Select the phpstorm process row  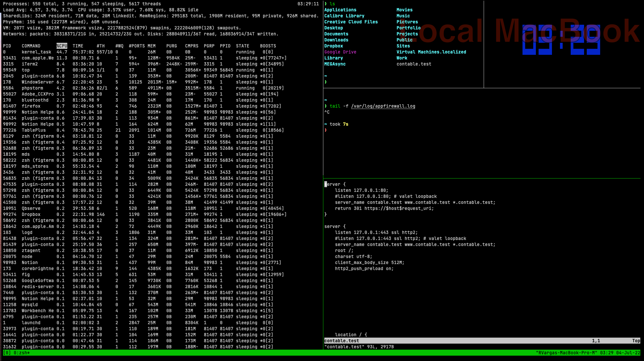(x=144, y=88)
